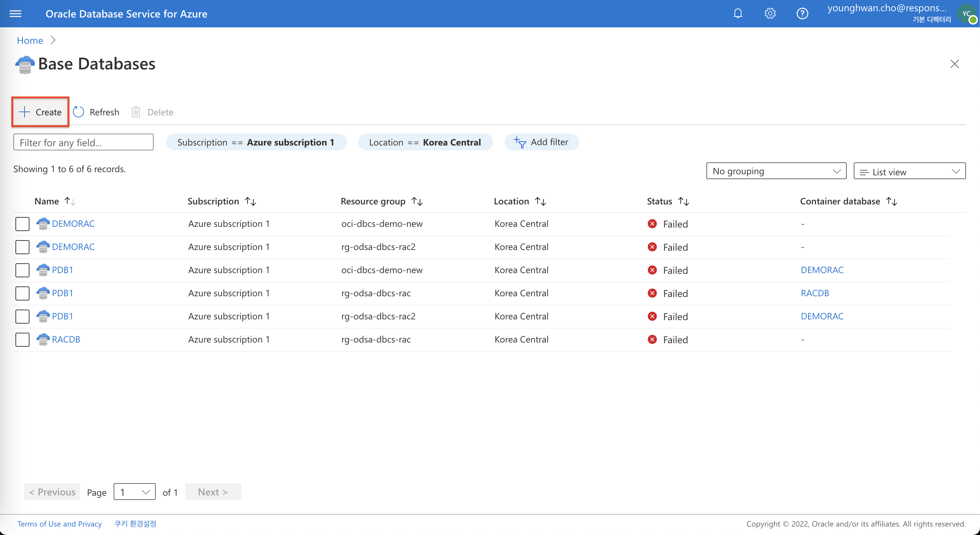This screenshot has width=980, height=535.
Task: Open the 쿠키 환경설정 link
Action: tap(135, 523)
